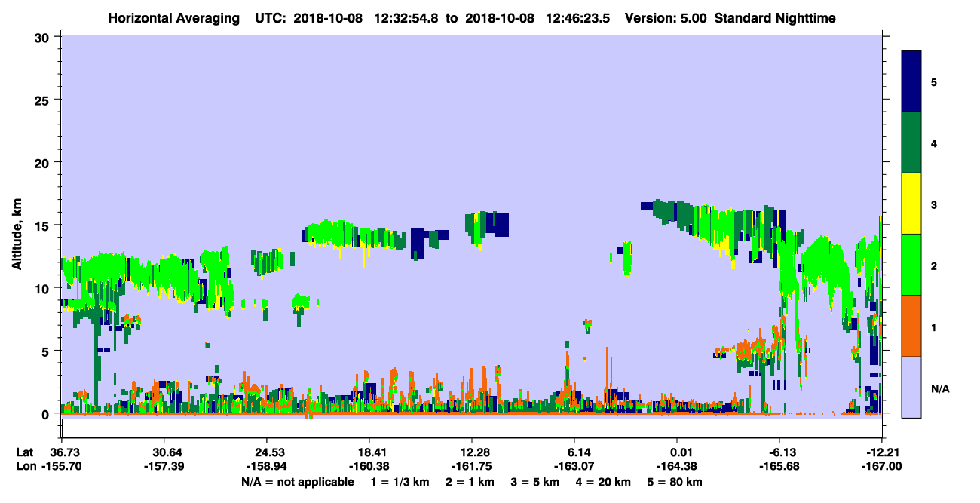Click the longitude value -161.75
The height and width of the screenshot is (503, 980).
pos(472,467)
